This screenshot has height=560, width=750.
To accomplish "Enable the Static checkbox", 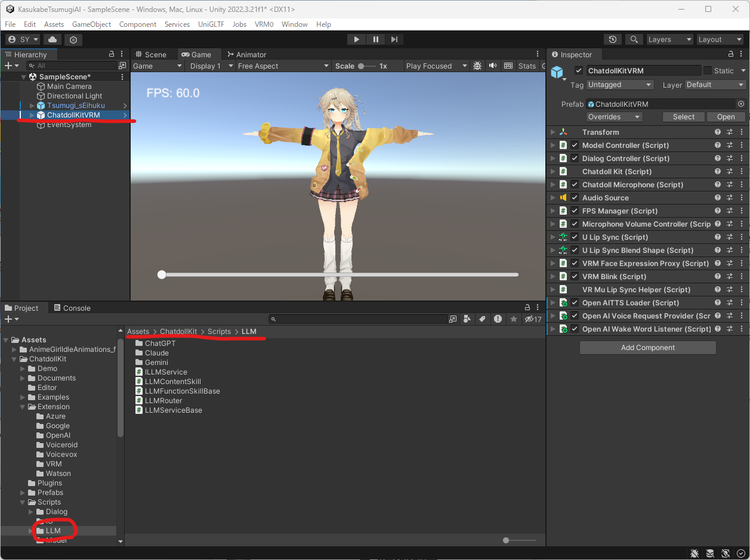I will point(708,70).
